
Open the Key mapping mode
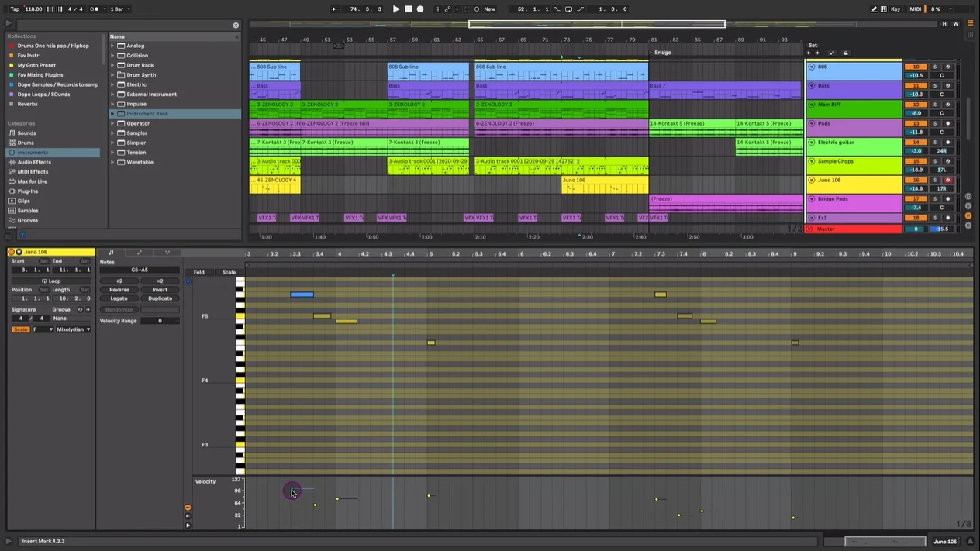coord(895,9)
